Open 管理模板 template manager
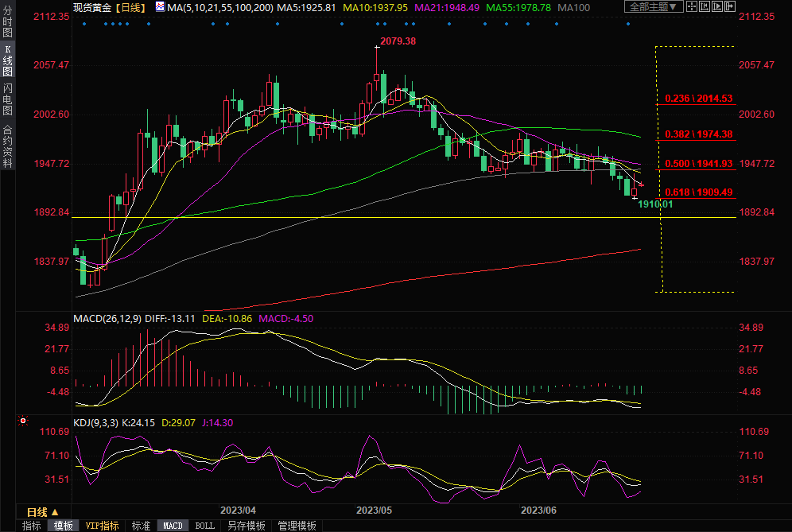Screen dimensions: 792x532 coord(297,526)
